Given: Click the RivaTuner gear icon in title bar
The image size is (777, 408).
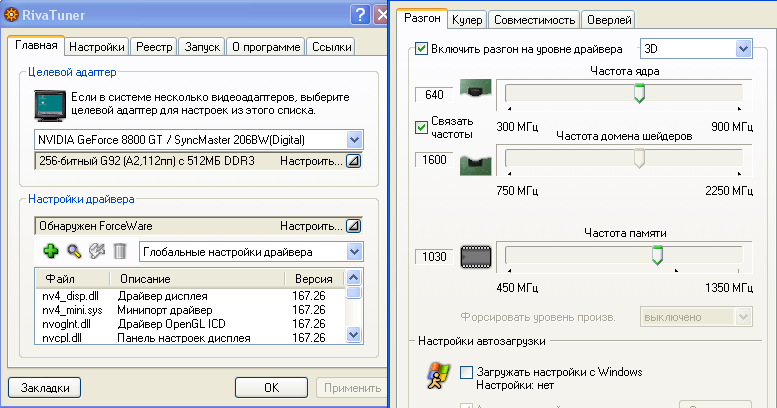Looking at the screenshot, I should tap(11, 15).
